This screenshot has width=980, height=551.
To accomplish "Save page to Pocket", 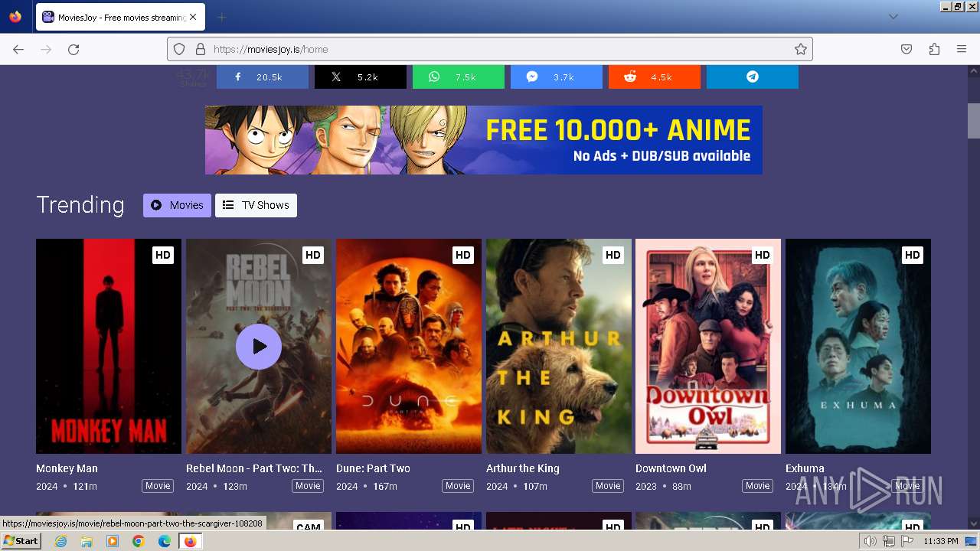I will (906, 49).
